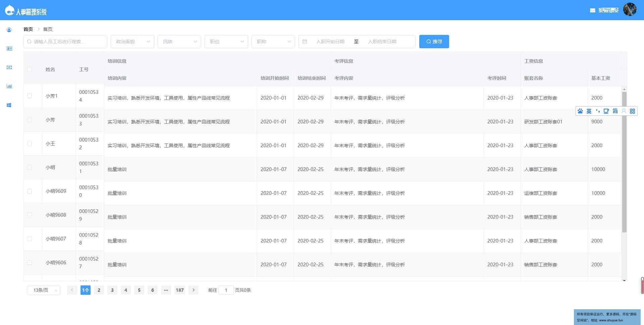Click the mail envelope icon in header
Screen dimensions: 644x325
[592, 10]
